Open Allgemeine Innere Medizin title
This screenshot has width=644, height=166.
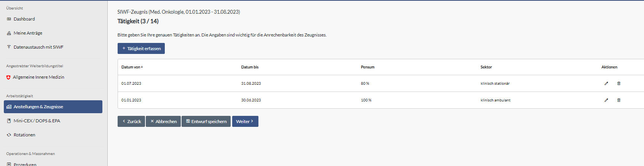pyautogui.click(x=38, y=77)
